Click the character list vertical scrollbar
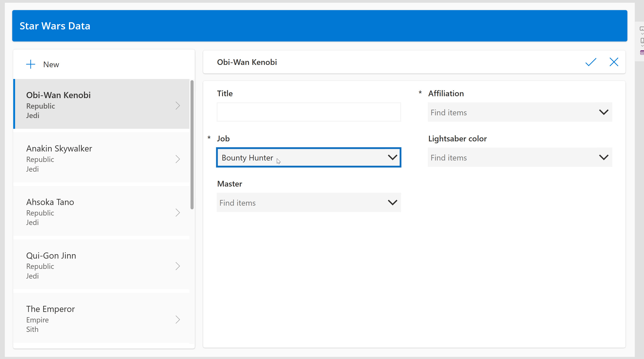 point(192,145)
